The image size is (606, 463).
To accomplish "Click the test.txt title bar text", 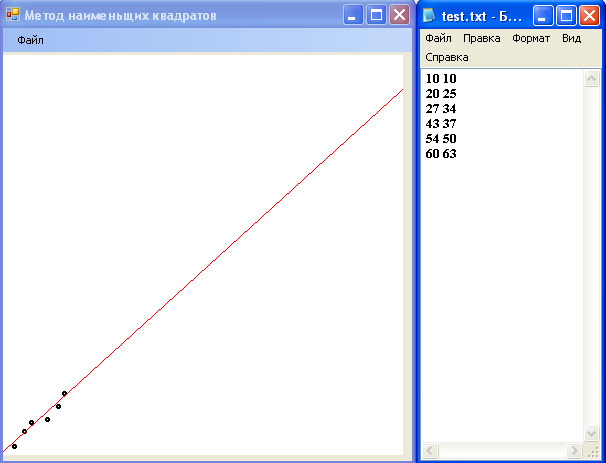I will pyautogui.click(x=482, y=16).
